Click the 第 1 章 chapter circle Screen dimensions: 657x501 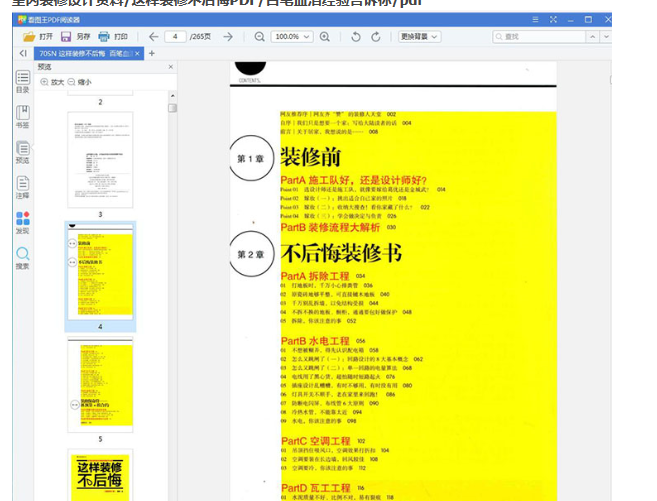tap(251, 158)
